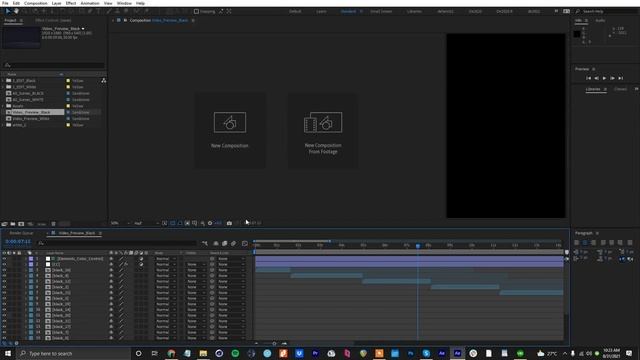Open resolution Half dropdown in viewer

[x=146, y=223]
